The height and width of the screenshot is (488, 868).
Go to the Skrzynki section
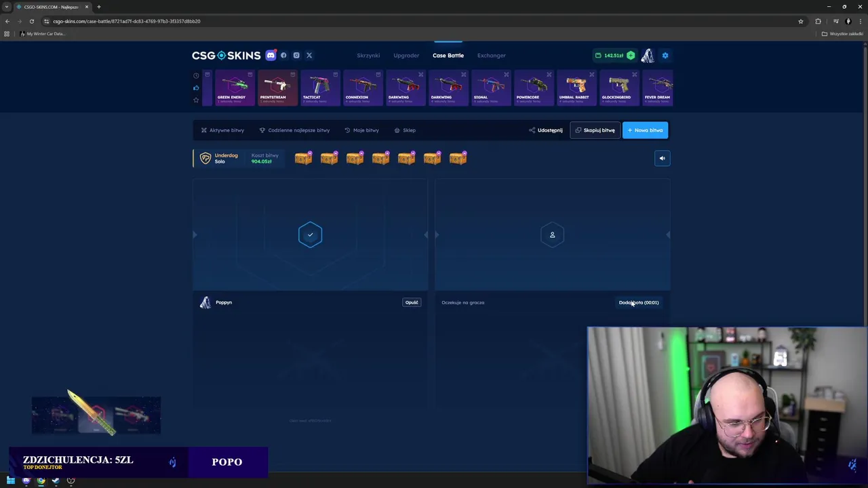[368, 56]
